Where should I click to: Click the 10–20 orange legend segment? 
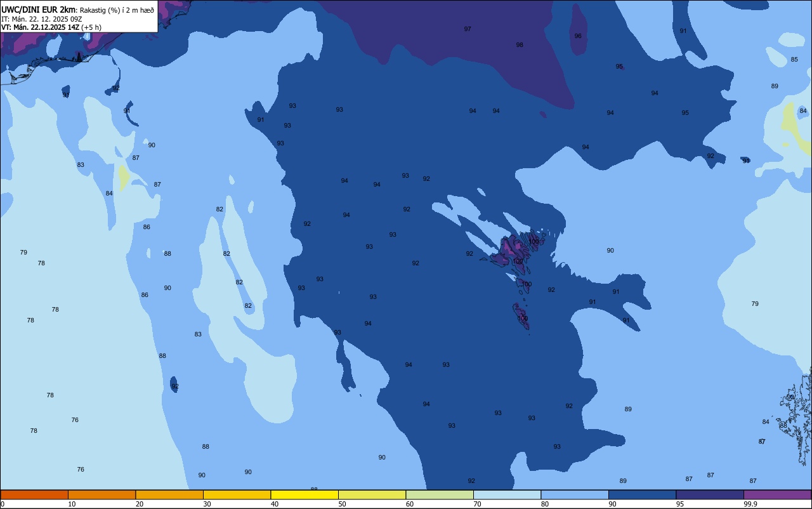pyautogui.click(x=101, y=494)
